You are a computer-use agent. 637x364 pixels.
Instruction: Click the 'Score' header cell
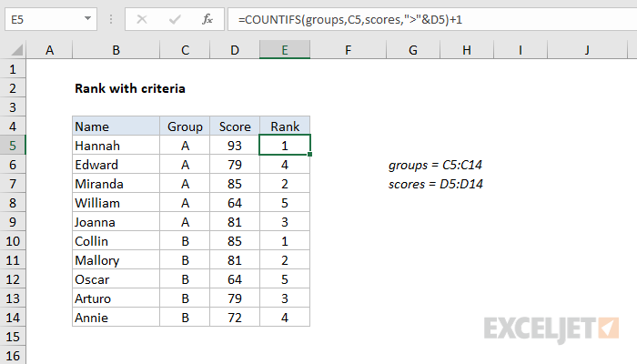pyautogui.click(x=235, y=126)
